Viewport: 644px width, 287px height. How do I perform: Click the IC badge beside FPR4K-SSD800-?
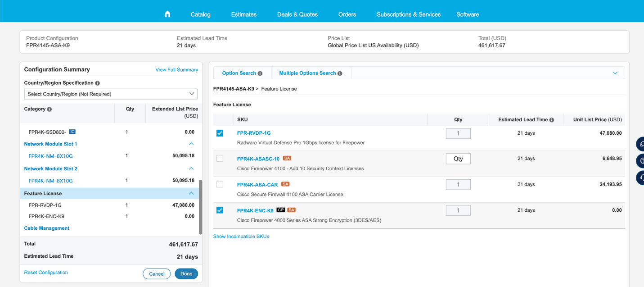coord(72,132)
